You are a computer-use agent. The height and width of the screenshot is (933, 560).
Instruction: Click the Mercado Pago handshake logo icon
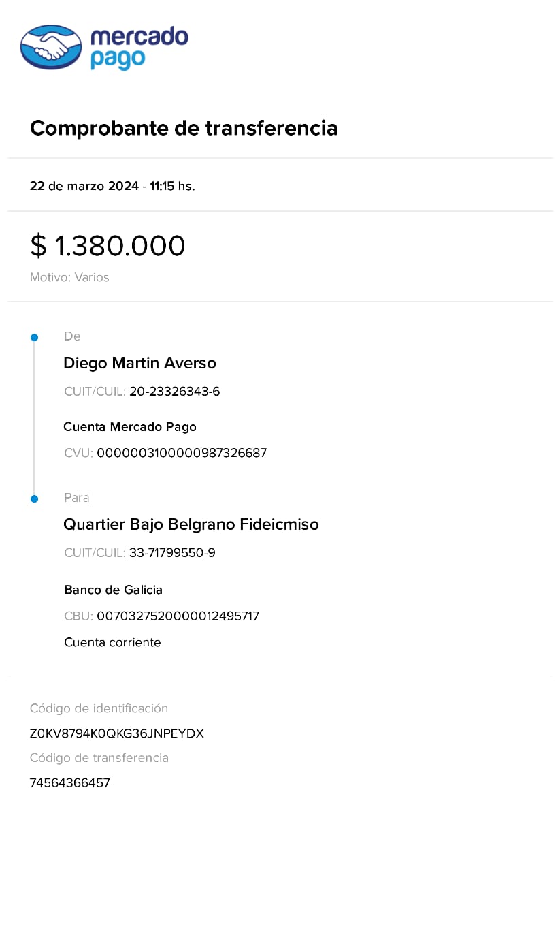tap(51, 47)
